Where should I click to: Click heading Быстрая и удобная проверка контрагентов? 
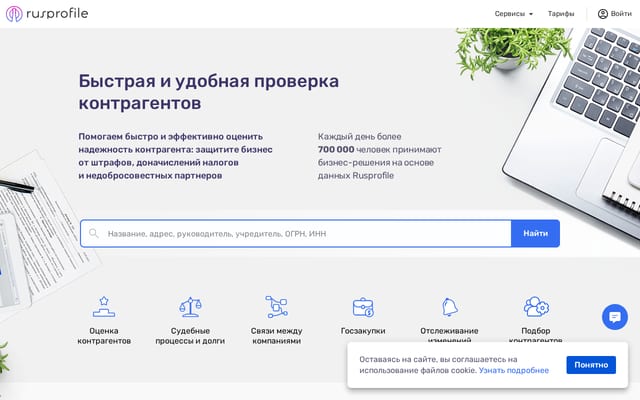(209, 92)
